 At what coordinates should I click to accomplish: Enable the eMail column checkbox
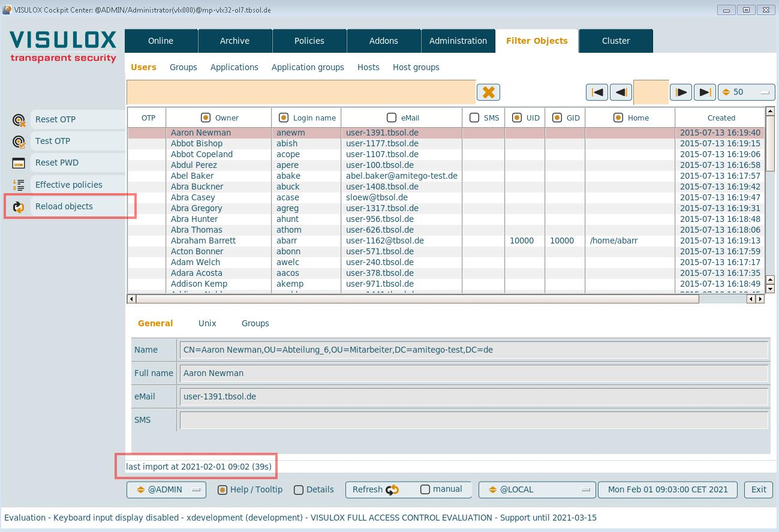(392, 118)
